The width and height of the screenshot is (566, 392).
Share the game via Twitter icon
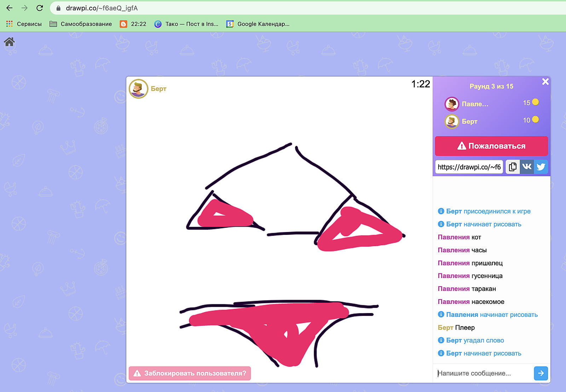click(x=541, y=167)
